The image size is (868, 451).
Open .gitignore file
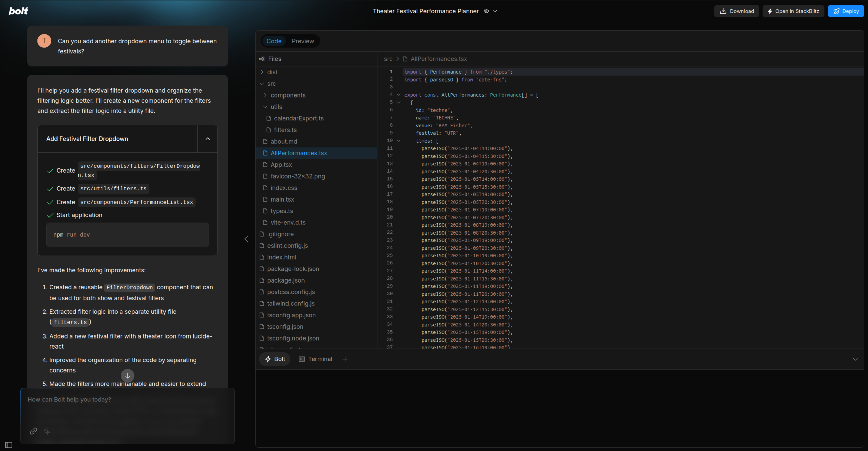coord(316,234)
